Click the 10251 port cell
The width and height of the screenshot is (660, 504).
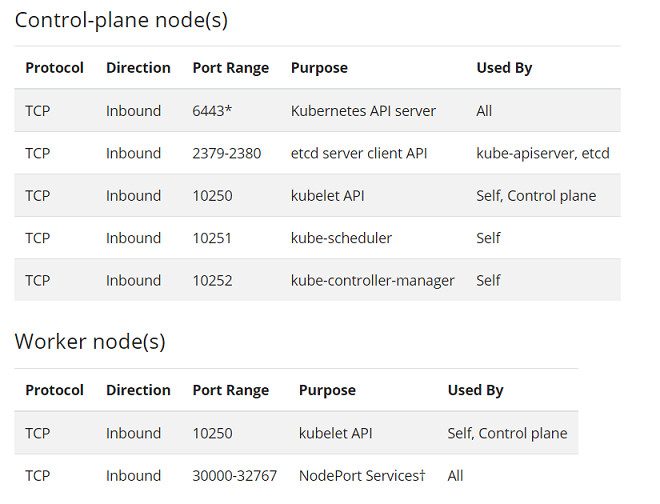coord(212,238)
